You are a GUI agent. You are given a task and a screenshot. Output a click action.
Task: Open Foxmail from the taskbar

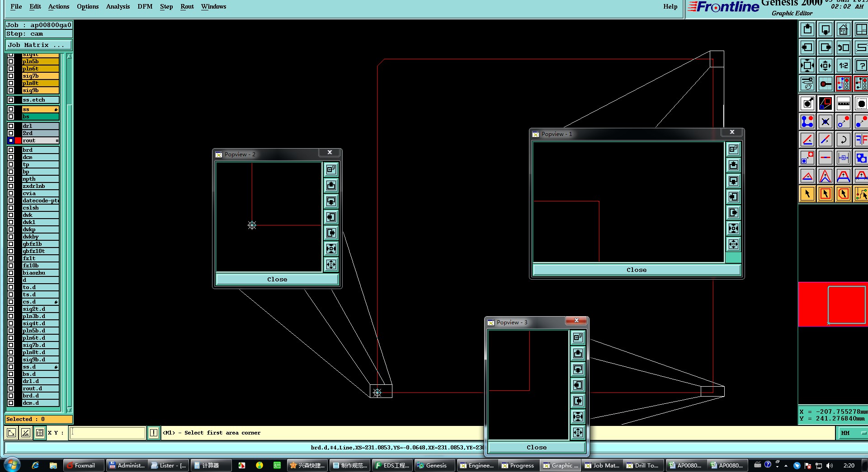click(84, 465)
